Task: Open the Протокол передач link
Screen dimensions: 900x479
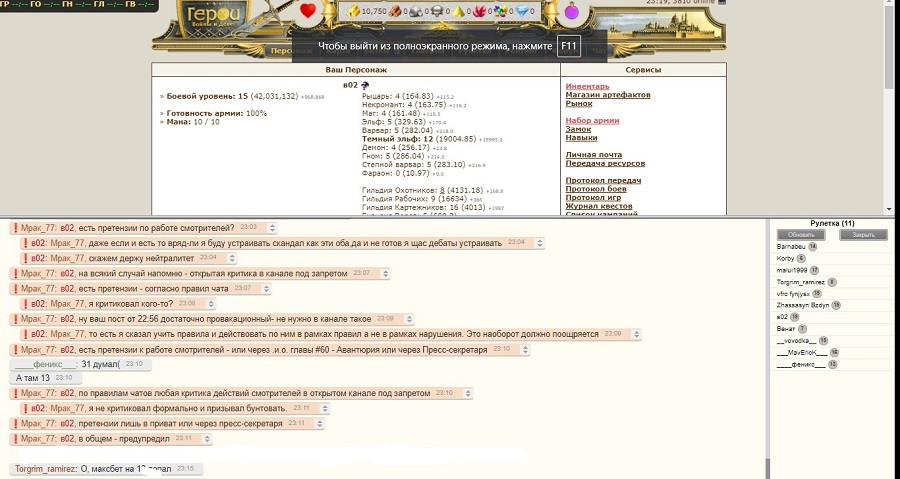Action: tap(603, 181)
